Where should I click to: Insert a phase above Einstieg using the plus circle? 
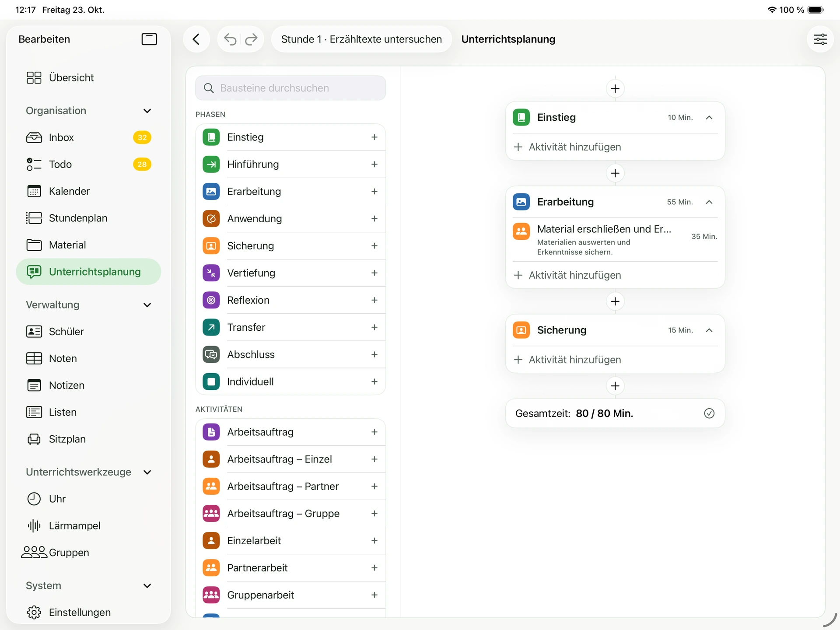pos(615,89)
